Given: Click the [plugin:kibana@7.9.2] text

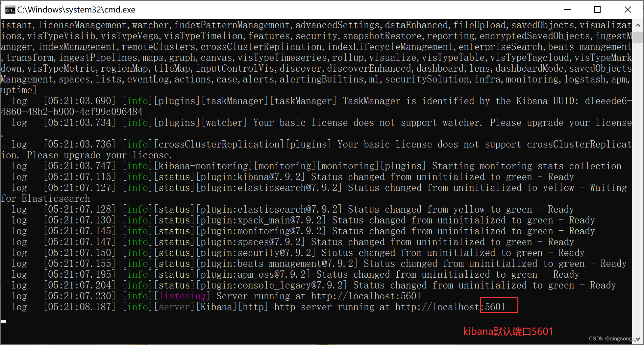Looking at the screenshot, I should pos(251,177).
